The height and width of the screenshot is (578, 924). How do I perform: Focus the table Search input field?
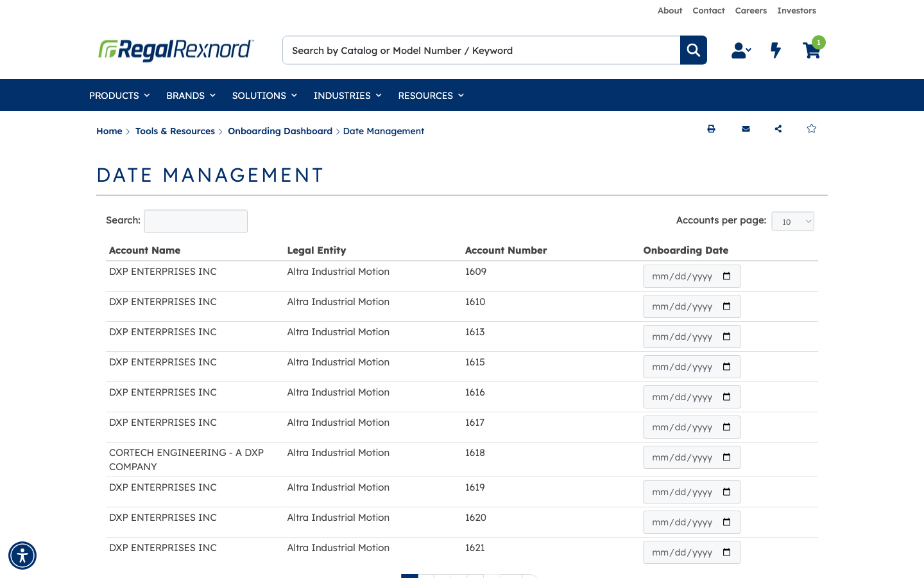pos(196,221)
